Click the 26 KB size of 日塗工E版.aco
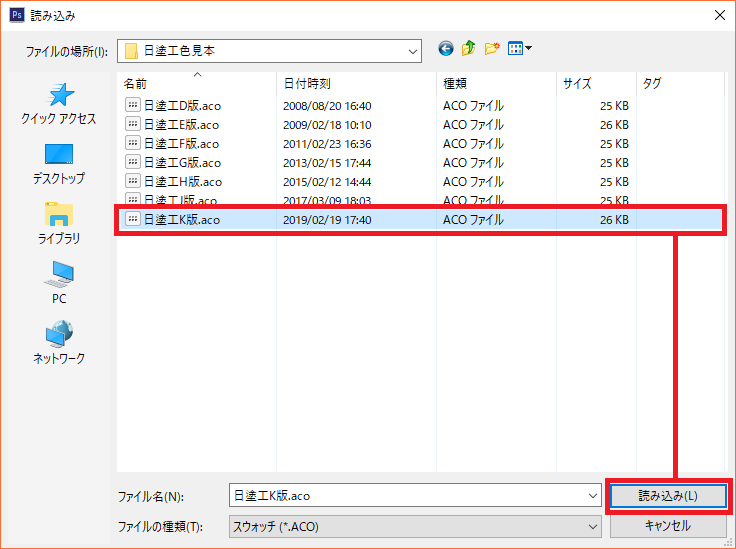This screenshot has height=549, width=736. (x=614, y=125)
